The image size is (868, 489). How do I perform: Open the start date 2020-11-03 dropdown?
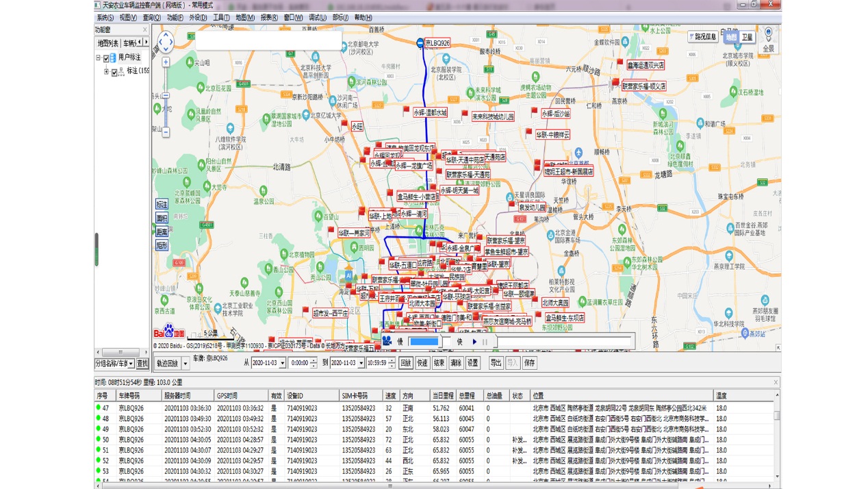[282, 364]
